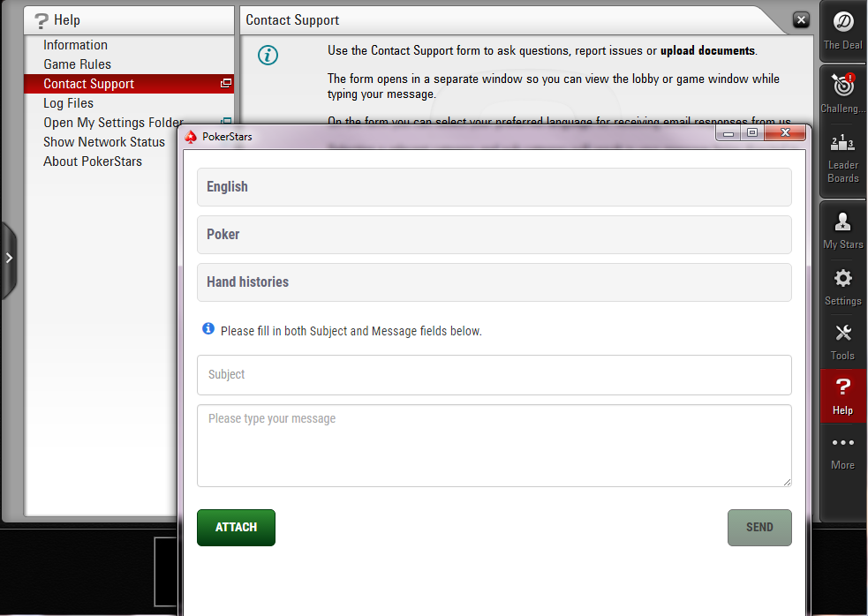868x616 pixels.
Task: Click into the Subject field
Action: (494, 375)
